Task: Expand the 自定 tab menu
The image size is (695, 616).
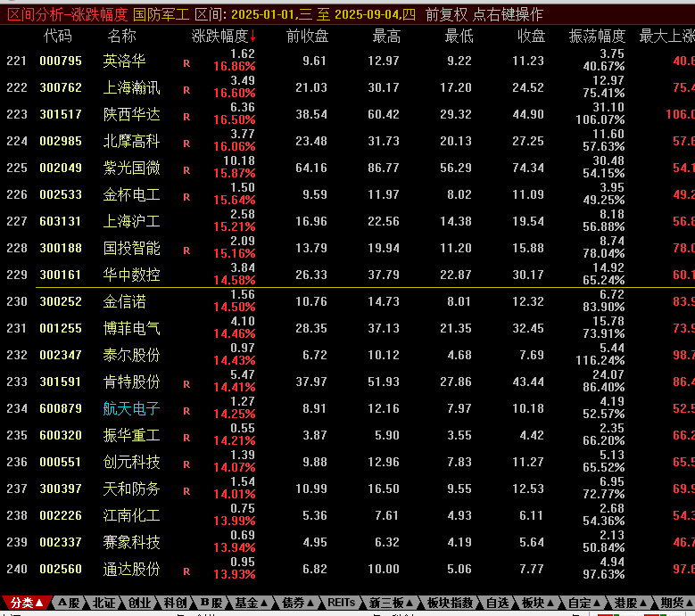Action: [584, 603]
